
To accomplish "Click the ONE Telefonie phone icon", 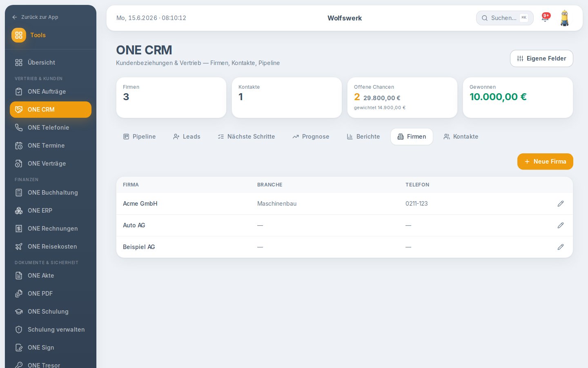I will pos(19,128).
